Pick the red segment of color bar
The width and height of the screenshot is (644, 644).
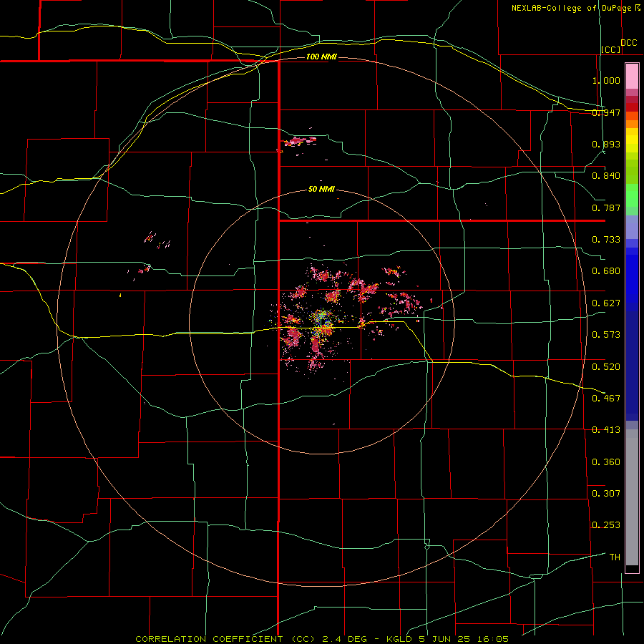(x=632, y=107)
